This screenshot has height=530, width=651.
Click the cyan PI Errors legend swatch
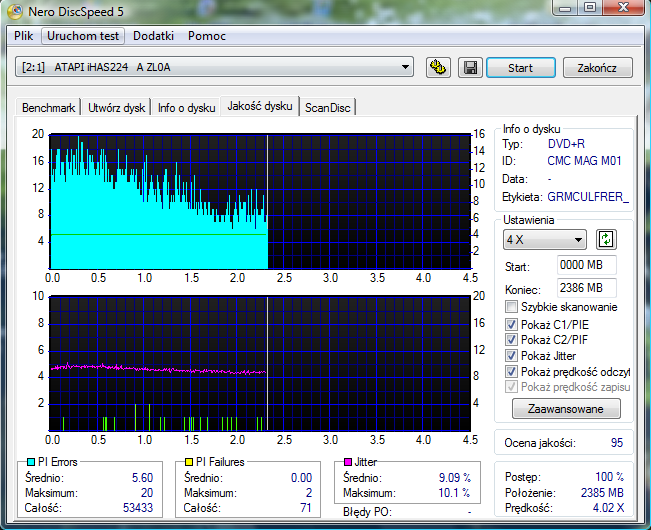pyautogui.click(x=30, y=462)
